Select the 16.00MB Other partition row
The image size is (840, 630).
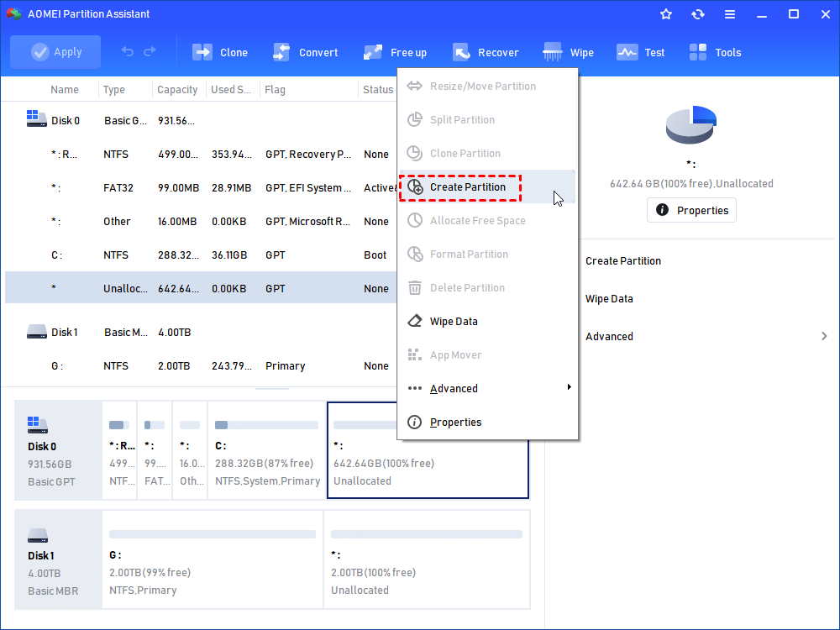(201, 221)
